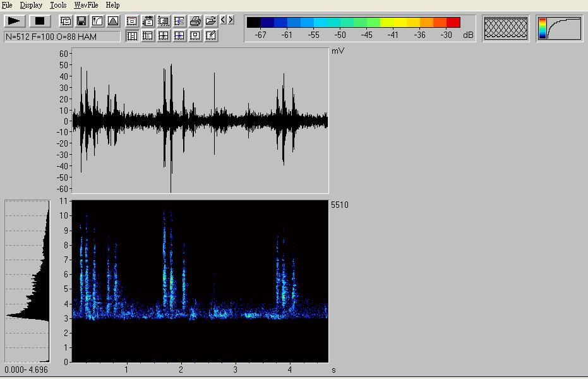588x379 pixels.
Task: Click the power spectrum side panel
Action: [27, 281]
